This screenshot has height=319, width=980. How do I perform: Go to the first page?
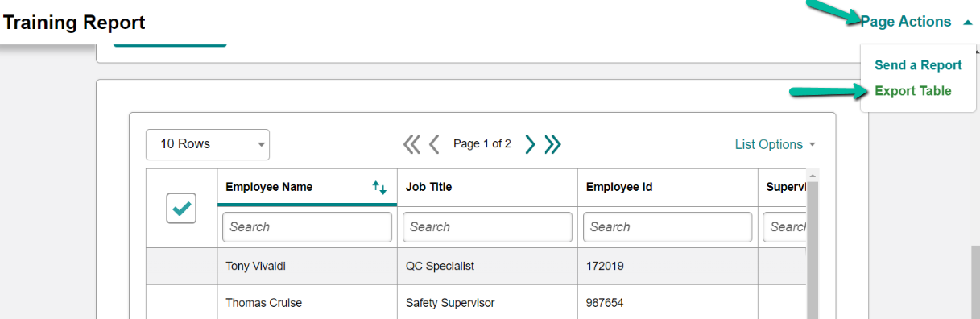[411, 144]
